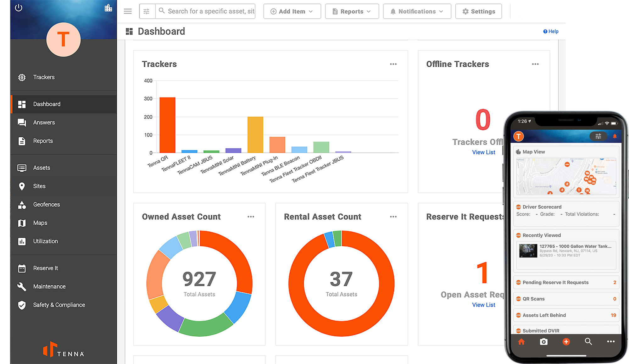Open the Notifications dropdown
This screenshot has width=629, height=364.
[417, 11]
